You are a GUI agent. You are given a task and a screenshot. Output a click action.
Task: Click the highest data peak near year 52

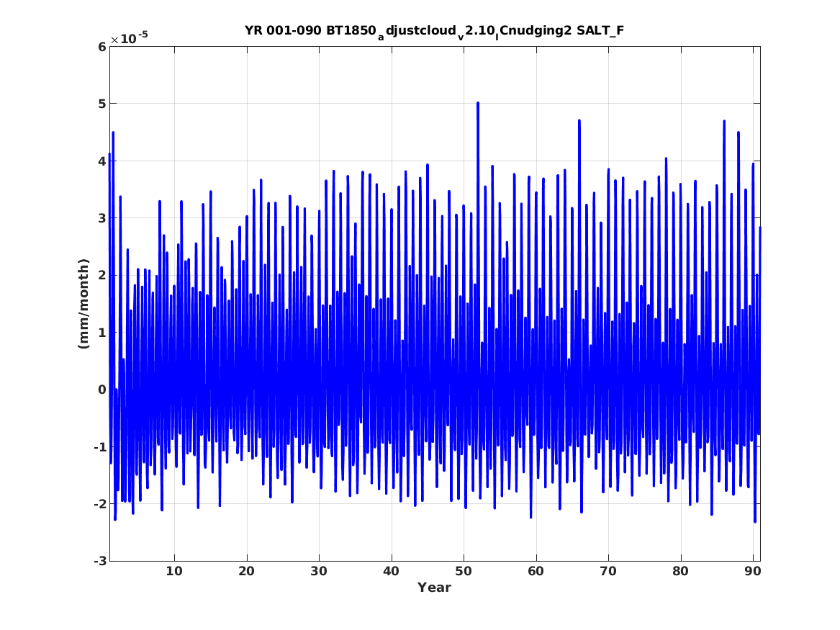(x=478, y=104)
